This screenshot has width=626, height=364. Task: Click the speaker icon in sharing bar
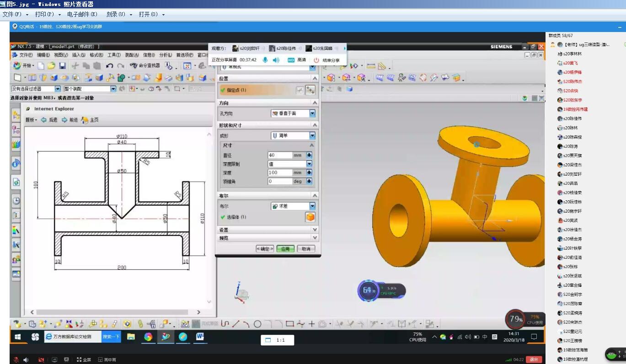click(x=276, y=60)
